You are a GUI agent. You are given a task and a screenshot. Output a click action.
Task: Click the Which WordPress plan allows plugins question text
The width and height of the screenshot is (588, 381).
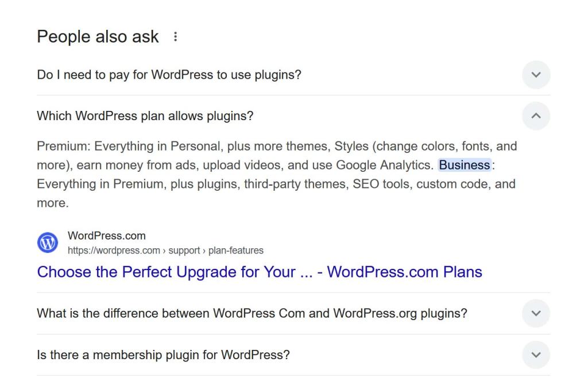[x=145, y=116]
